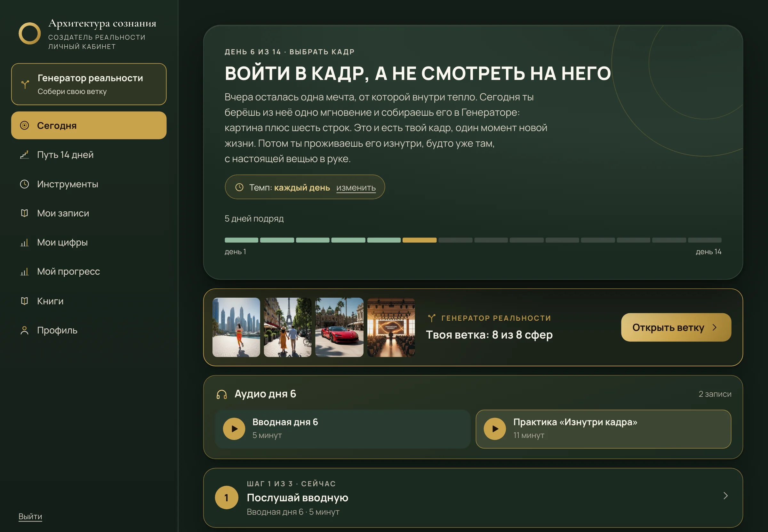Go to Инструменты section
768x532 pixels.
coord(89,184)
